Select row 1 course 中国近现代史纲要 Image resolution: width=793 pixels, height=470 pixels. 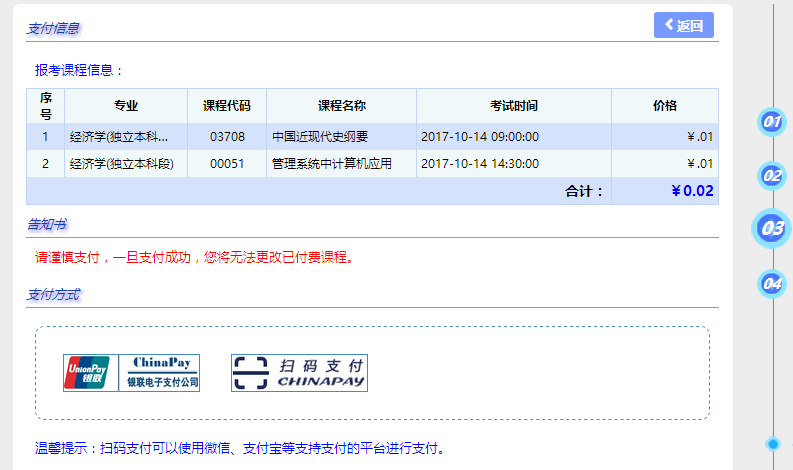tap(320, 137)
